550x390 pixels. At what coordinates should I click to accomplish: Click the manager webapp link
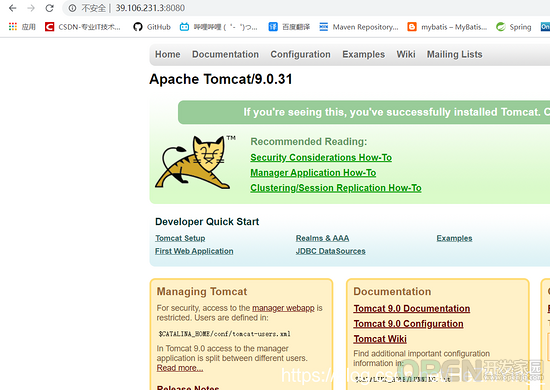point(283,308)
